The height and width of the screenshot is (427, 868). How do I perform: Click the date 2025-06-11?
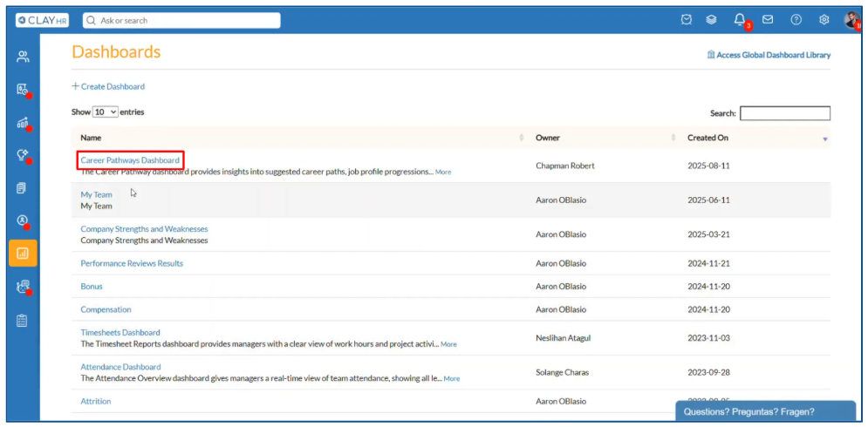pyautogui.click(x=708, y=200)
